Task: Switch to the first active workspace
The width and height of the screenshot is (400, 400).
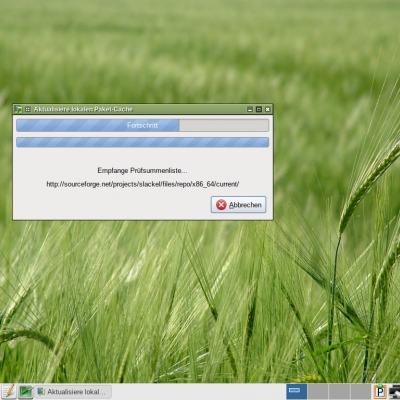Action: (296, 392)
